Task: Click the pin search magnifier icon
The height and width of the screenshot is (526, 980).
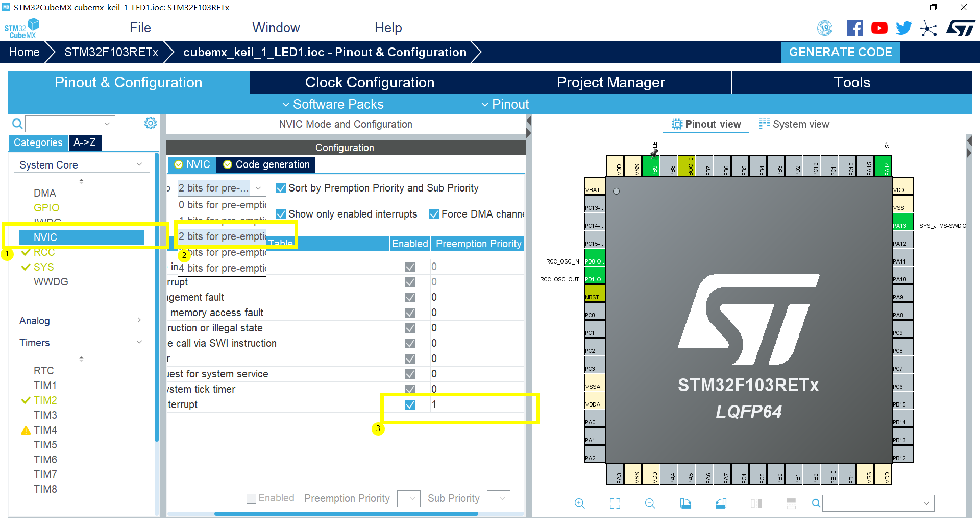Action: pyautogui.click(x=816, y=504)
